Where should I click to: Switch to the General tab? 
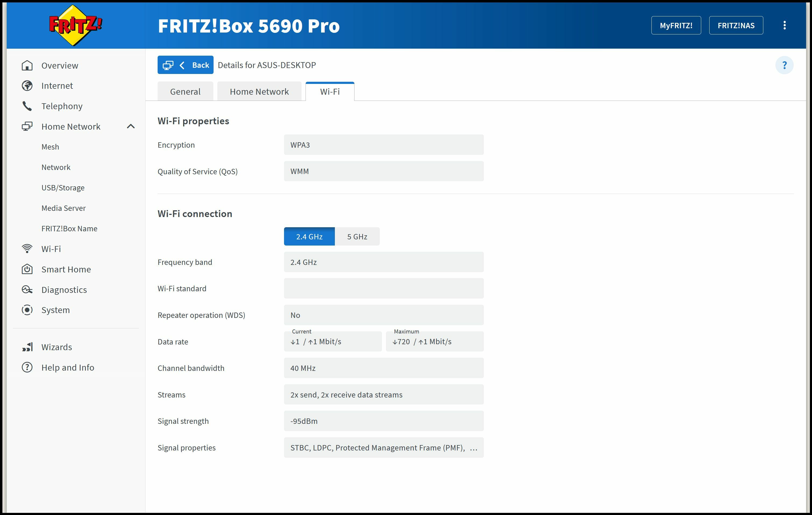click(x=185, y=91)
